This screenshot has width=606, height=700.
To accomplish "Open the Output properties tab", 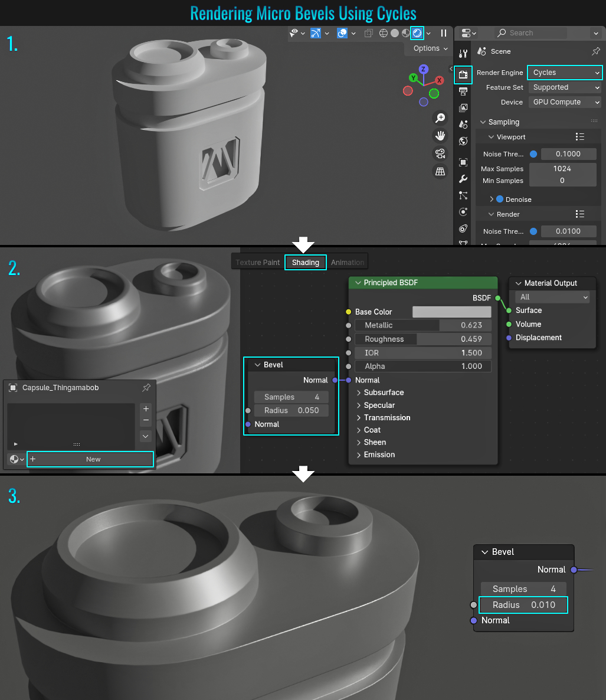I will click(463, 91).
